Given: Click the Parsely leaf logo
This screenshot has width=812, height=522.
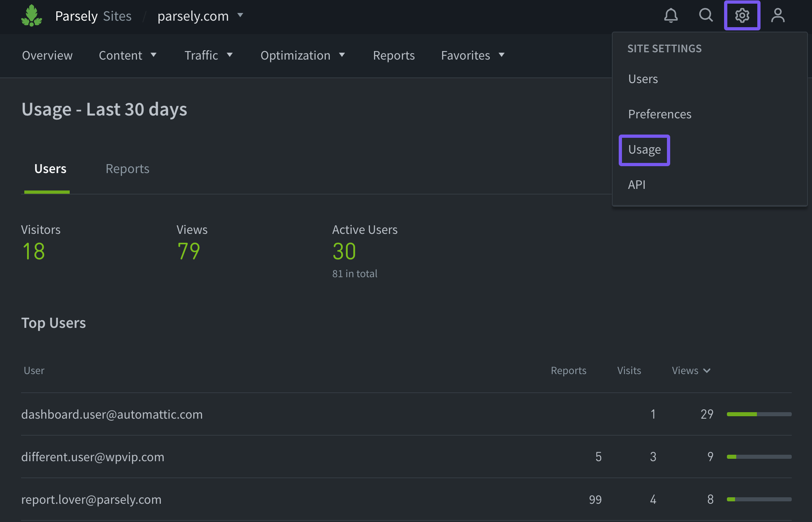Looking at the screenshot, I should coord(32,16).
